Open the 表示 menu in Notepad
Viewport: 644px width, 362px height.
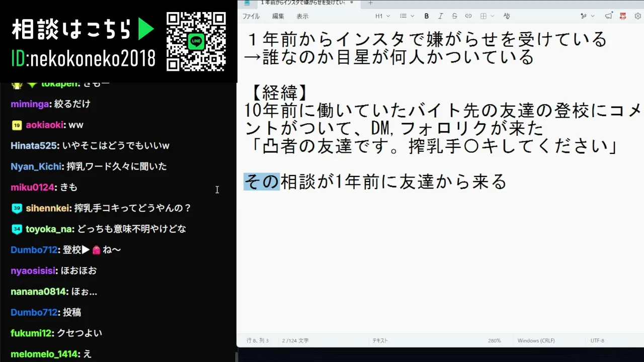click(302, 16)
